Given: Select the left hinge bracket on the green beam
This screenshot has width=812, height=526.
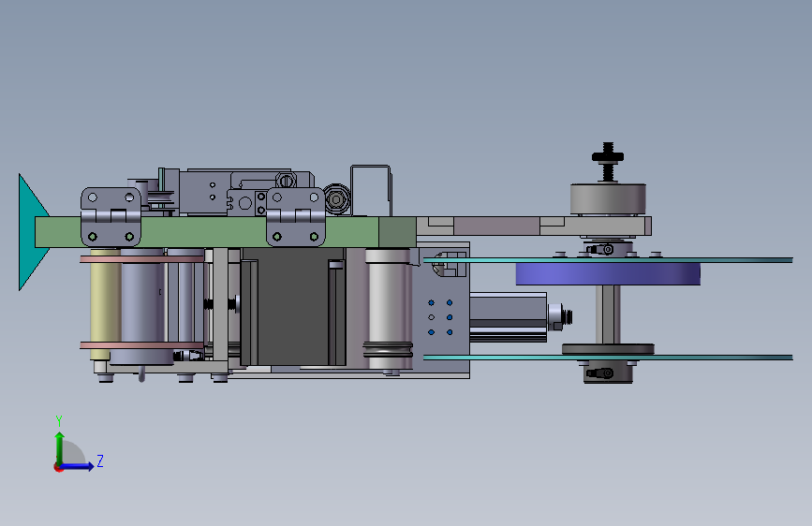Looking at the screenshot, I should 111,216.
